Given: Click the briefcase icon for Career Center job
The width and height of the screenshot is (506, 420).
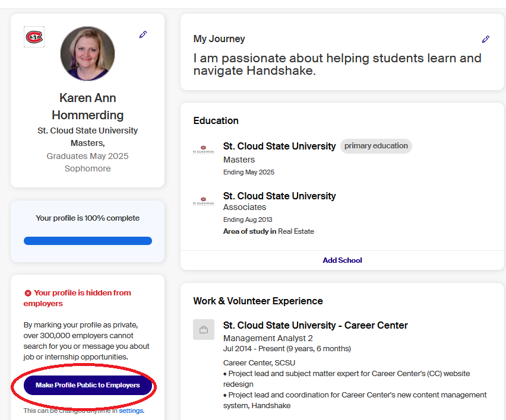Looking at the screenshot, I should click(x=204, y=329).
